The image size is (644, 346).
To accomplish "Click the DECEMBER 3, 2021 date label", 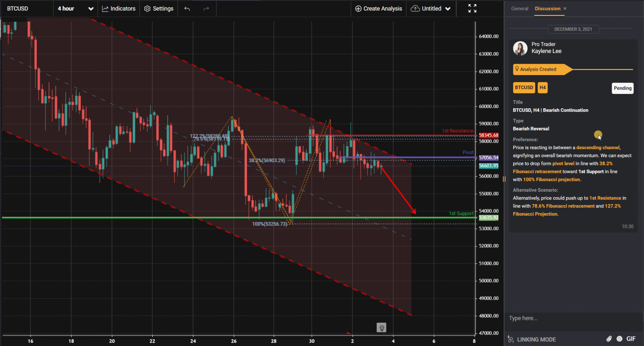I will [573, 29].
